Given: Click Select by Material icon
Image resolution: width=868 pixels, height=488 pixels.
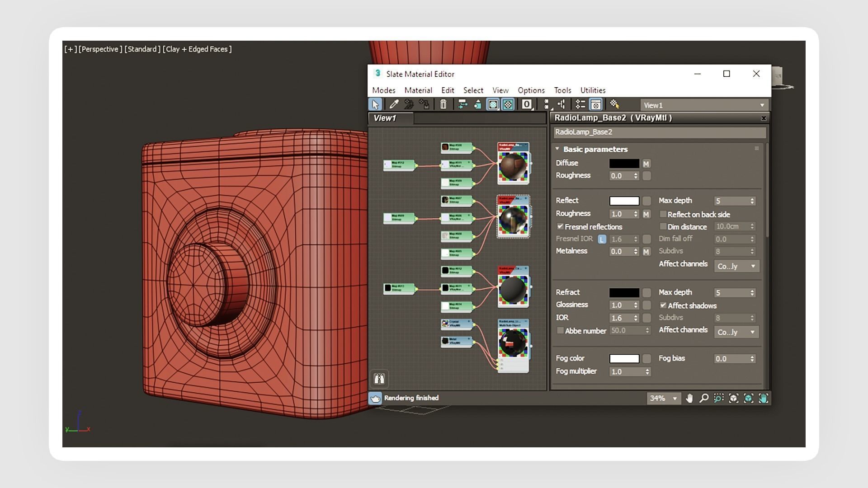Looking at the screenshot, I should click(614, 104).
